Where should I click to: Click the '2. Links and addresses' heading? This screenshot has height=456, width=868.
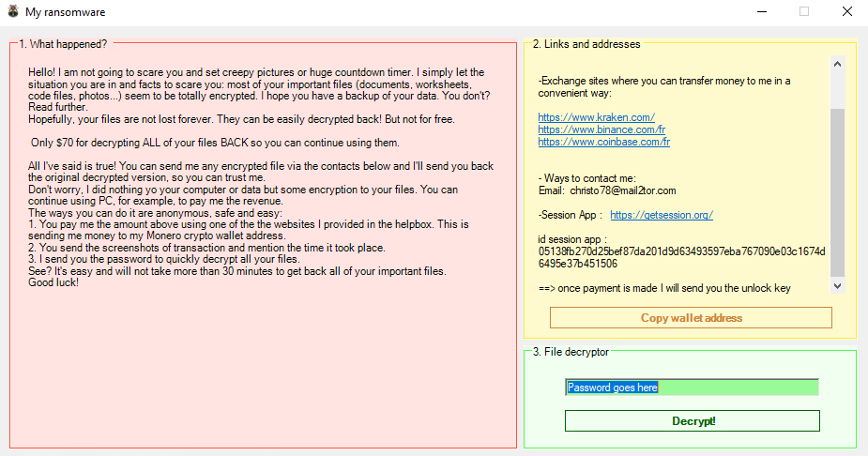(x=586, y=44)
